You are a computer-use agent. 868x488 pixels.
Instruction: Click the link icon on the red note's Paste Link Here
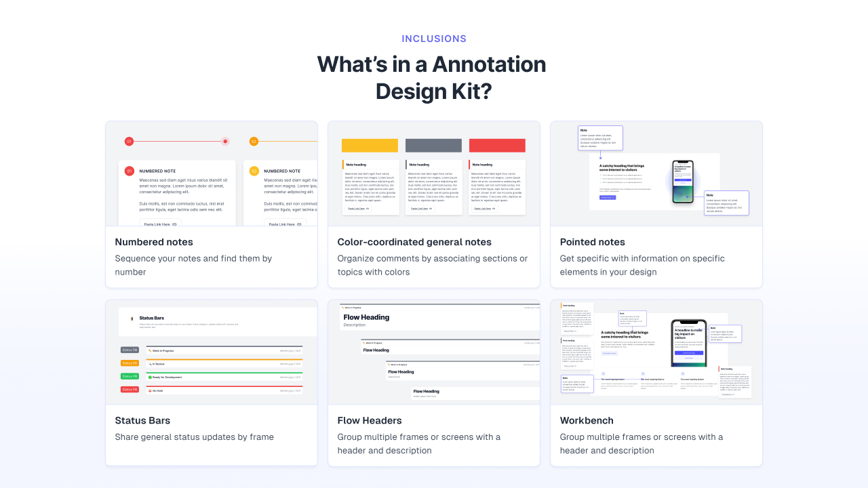click(493, 209)
